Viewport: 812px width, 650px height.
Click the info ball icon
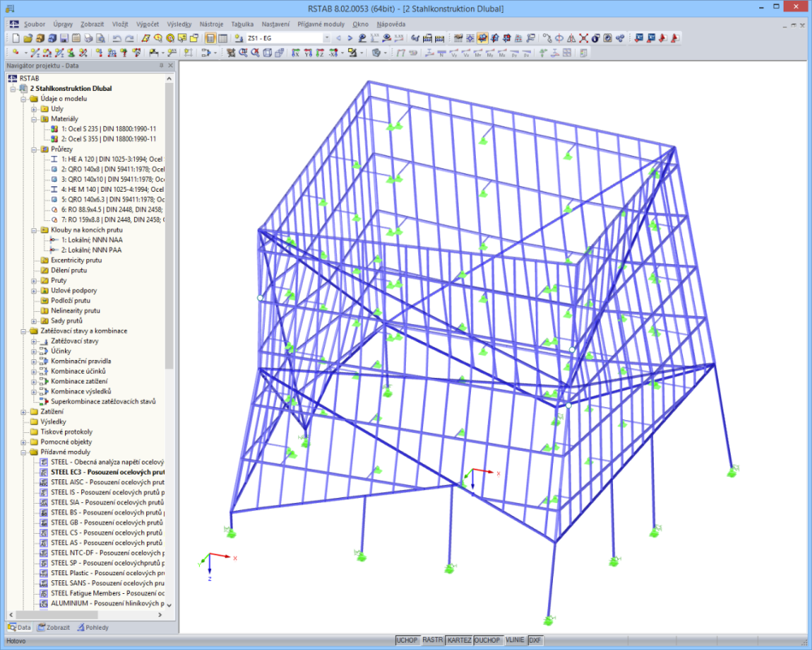click(x=595, y=38)
